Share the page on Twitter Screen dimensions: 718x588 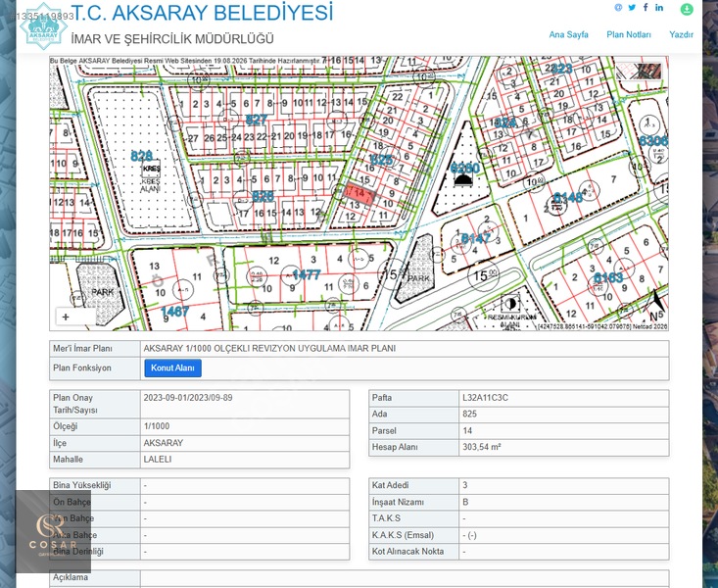632,7
